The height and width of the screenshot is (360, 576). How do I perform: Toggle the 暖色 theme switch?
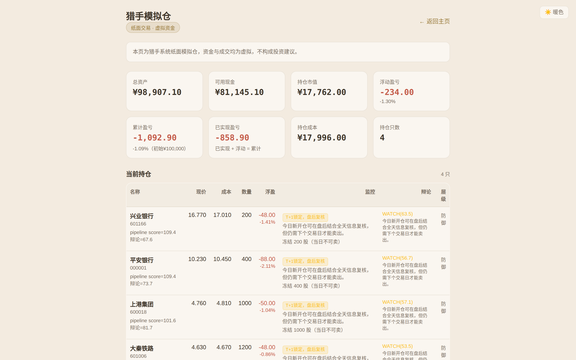pyautogui.click(x=554, y=12)
